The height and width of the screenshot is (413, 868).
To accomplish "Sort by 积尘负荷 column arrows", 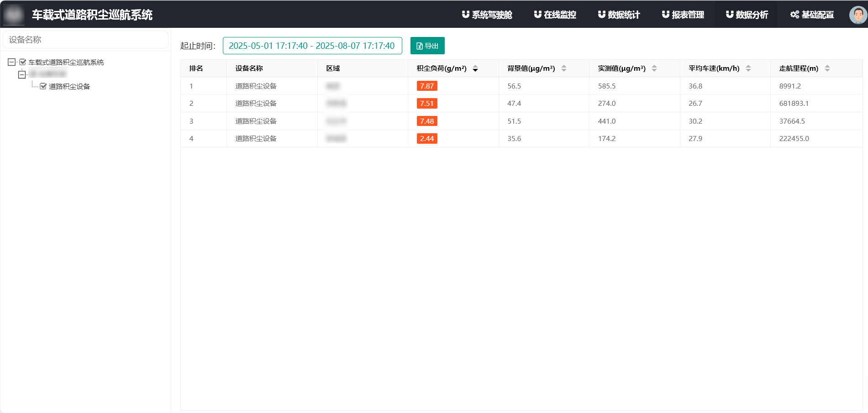I will point(475,68).
